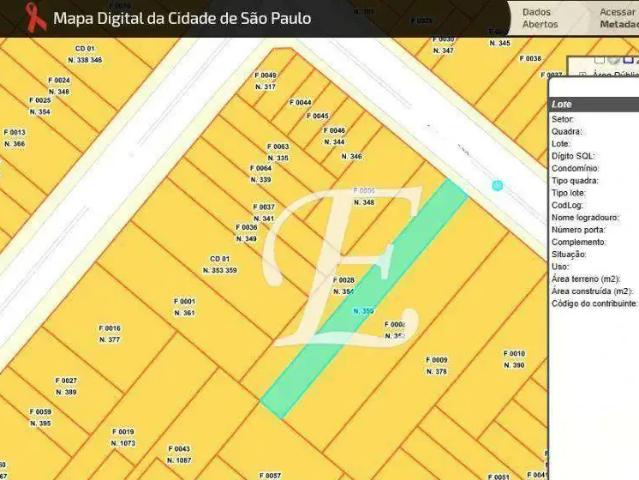Select lot labeled N. 347

(x=443, y=51)
